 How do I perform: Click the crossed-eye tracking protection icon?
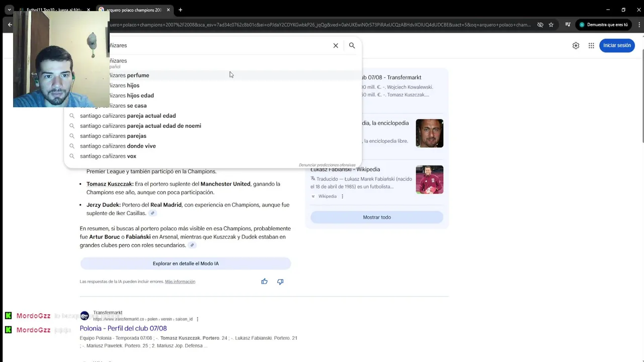tap(540, 25)
